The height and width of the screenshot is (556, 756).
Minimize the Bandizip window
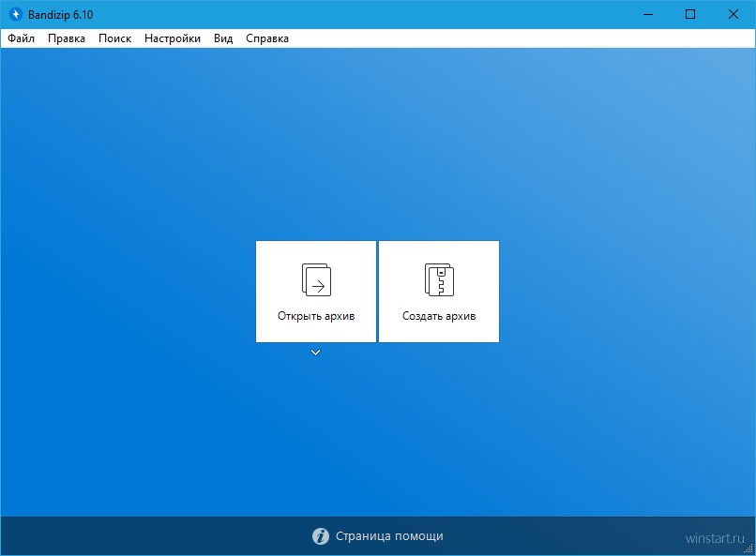[648, 14]
